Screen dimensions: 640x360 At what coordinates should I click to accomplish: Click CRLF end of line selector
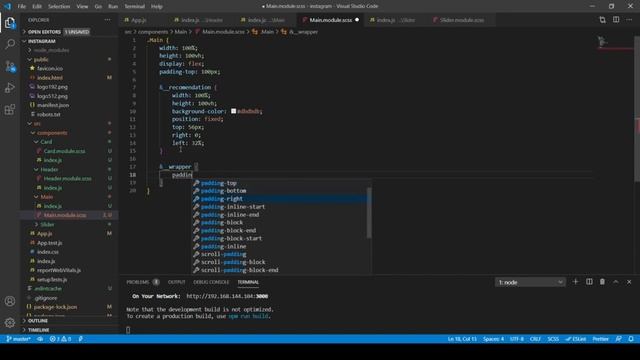pos(535,339)
